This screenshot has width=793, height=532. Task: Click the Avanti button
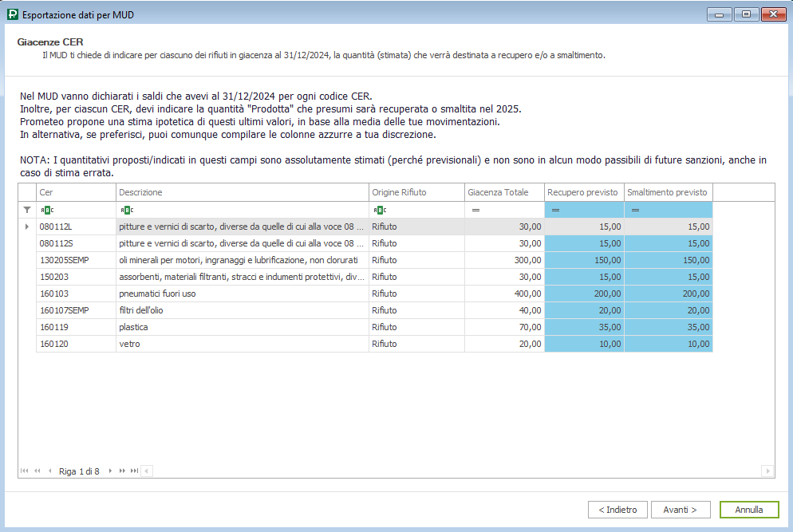(681, 510)
